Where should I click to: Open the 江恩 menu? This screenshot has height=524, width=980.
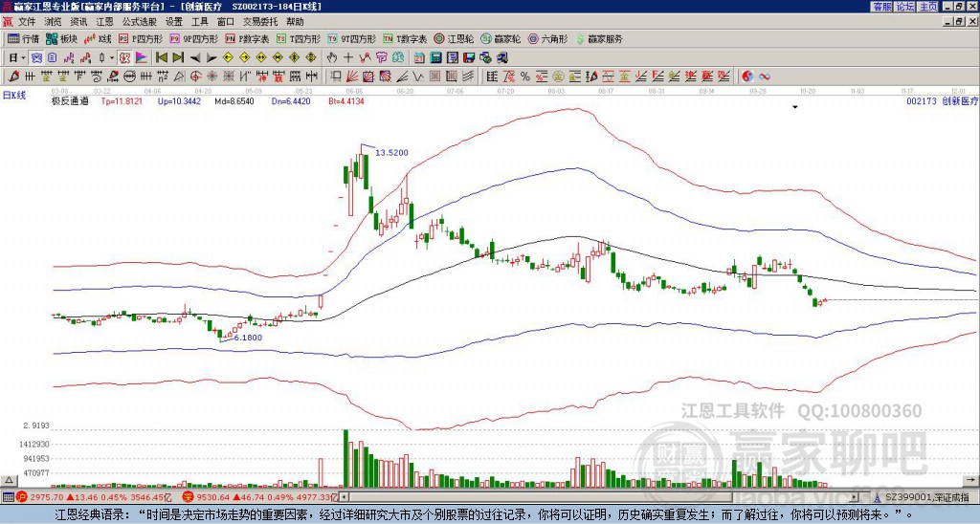(x=104, y=22)
